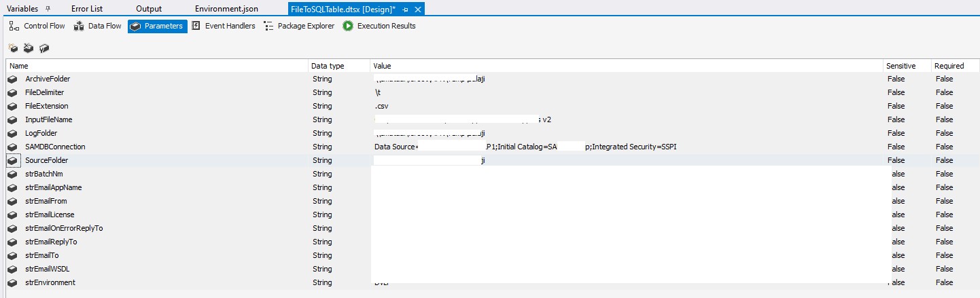Select the strEmailReplyTo parameter row icon
This screenshot has width=980, height=298.
(12, 242)
